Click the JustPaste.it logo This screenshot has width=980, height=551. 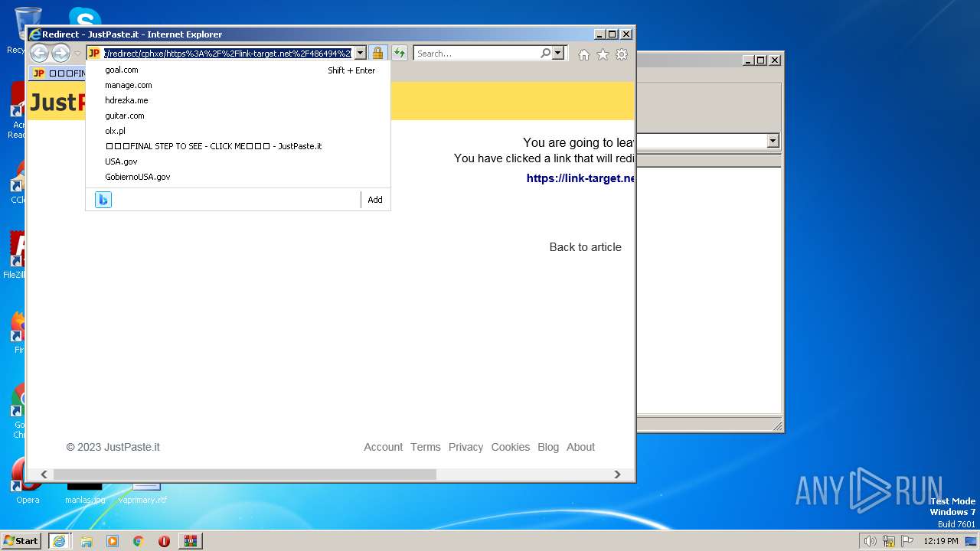tap(57, 102)
